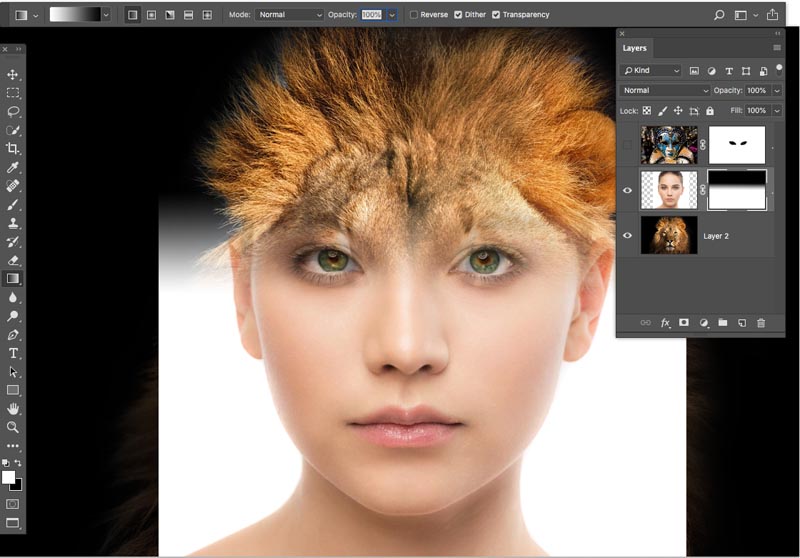Select the Clone Stamp tool

point(13,223)
